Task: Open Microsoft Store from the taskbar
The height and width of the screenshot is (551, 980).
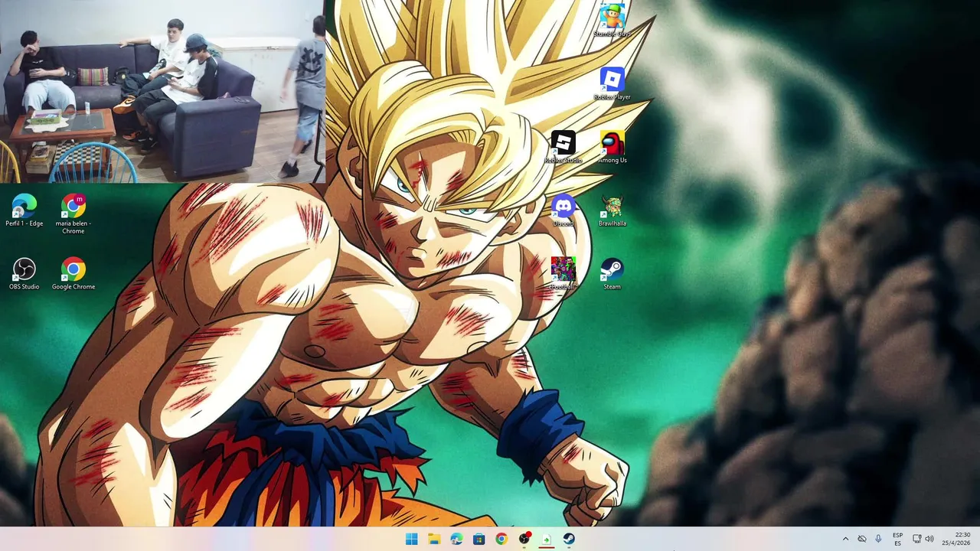Action: [479, 539]
